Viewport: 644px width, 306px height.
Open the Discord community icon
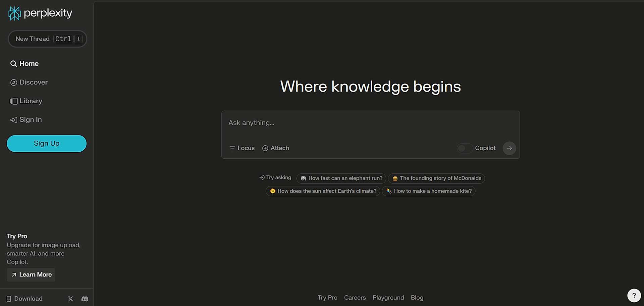[x=85, y=299]
